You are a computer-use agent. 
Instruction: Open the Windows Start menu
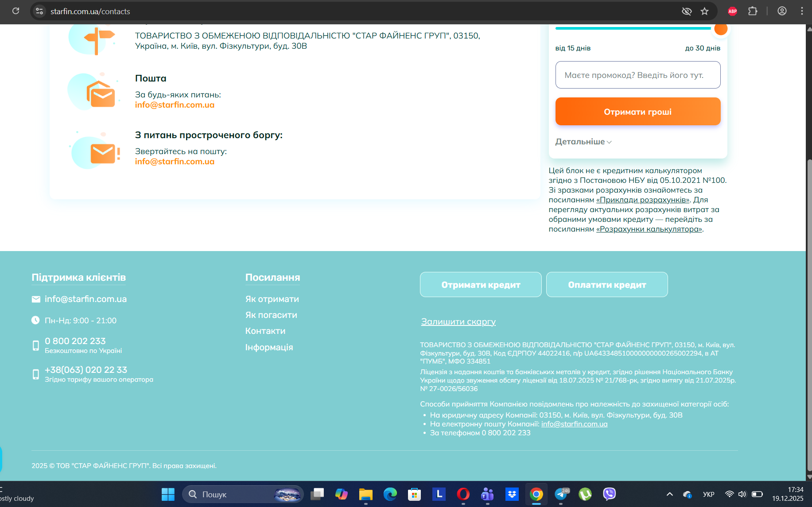click(x=168, y=494)
